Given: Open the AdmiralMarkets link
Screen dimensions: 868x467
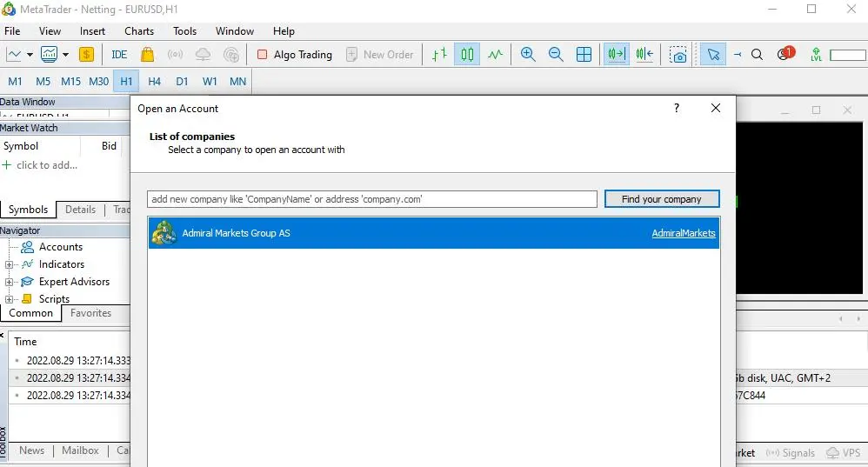Looking at the screenshot, I should tap(683, 233).
